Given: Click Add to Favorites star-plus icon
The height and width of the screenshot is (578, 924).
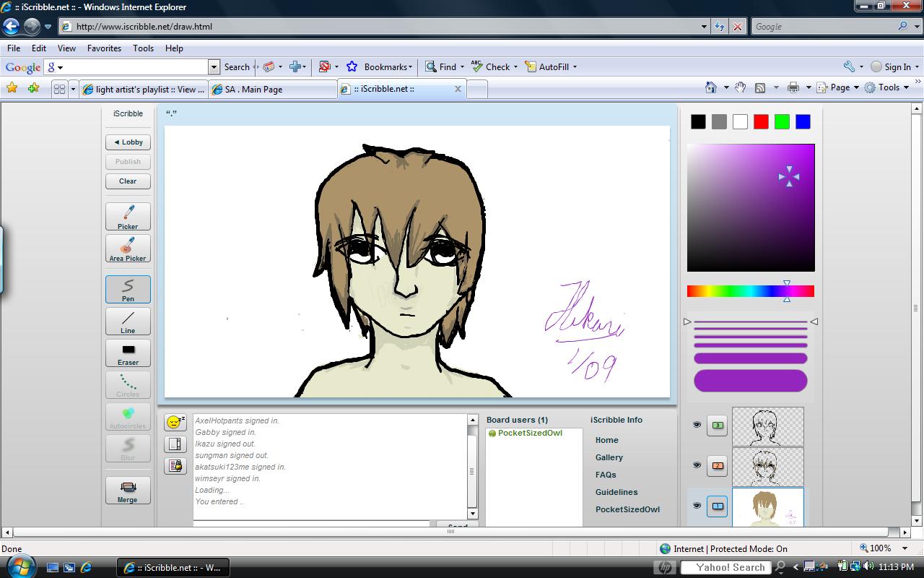Looking at the screenshot, I should (x=33, y=88).
